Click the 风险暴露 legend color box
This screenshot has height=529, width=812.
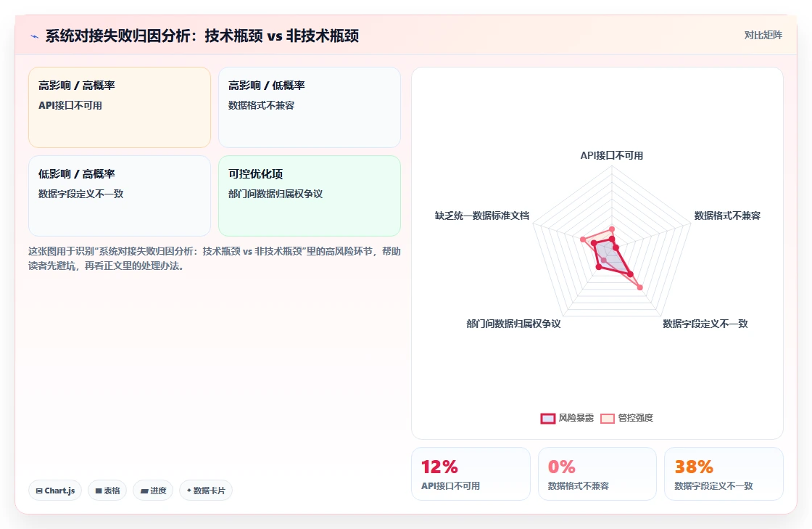[x=548, y=418]
